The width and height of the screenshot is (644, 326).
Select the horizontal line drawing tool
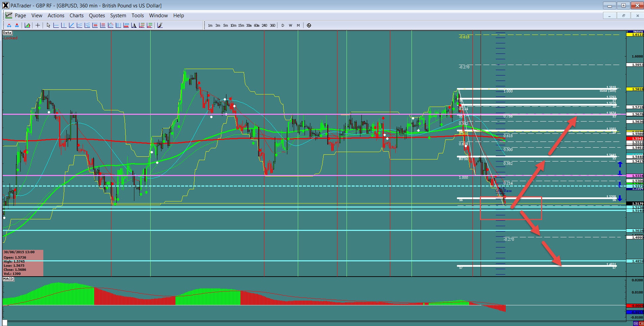click(x=56, y=25)
